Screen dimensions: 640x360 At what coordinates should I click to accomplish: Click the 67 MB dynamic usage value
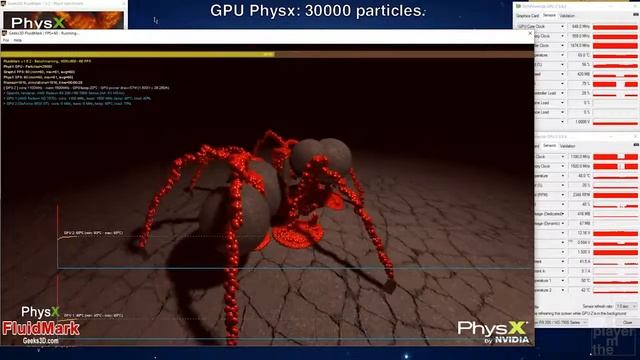point(579,224)
